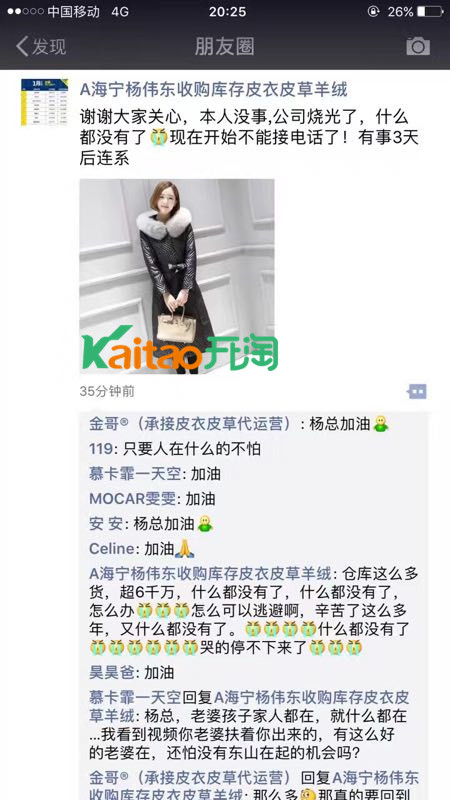Screen dimensions: 450x800
Task: Tap the comment starting 仓库这么多货 to reply
Action: (254, 610)
